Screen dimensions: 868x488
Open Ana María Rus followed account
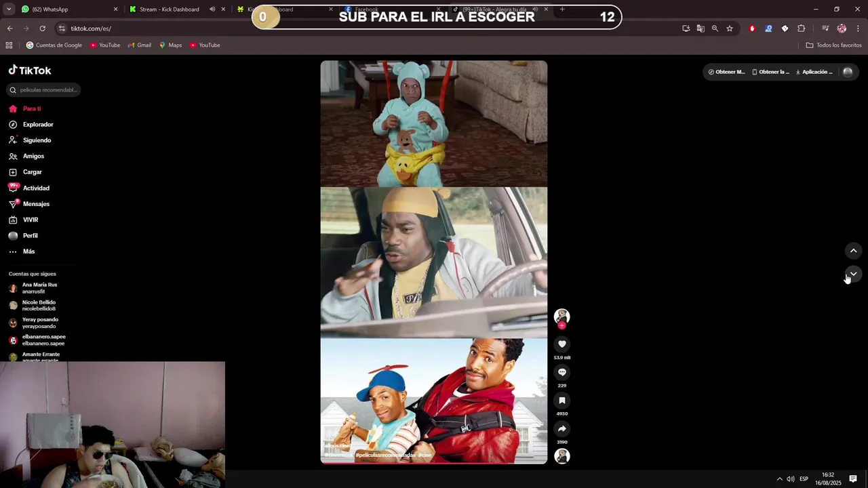[34, 288]
